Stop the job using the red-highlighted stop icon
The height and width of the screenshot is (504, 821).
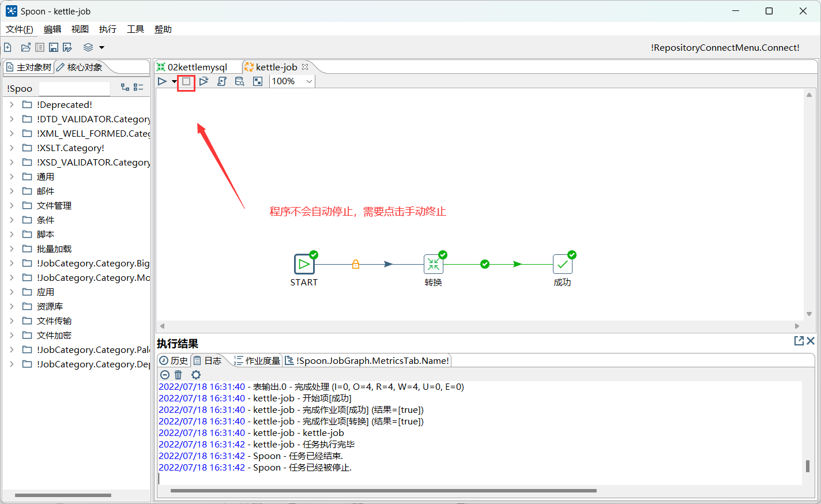point(186,81)
